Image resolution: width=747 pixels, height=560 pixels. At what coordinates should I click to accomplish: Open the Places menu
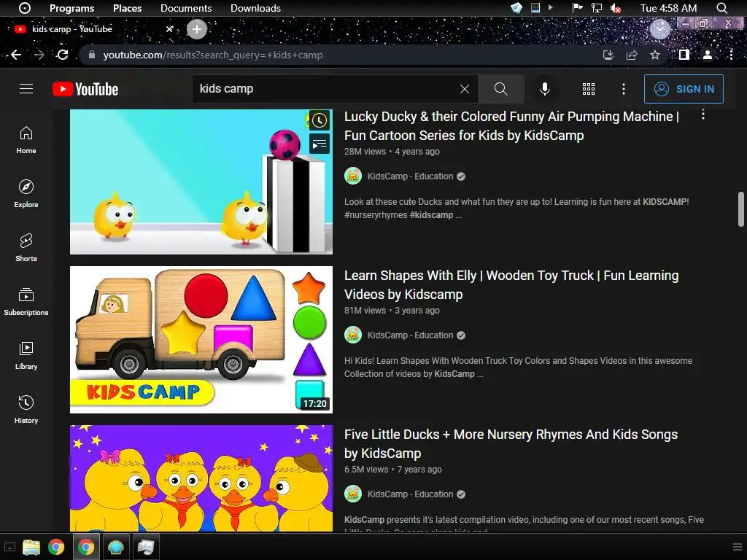point(127,8)
